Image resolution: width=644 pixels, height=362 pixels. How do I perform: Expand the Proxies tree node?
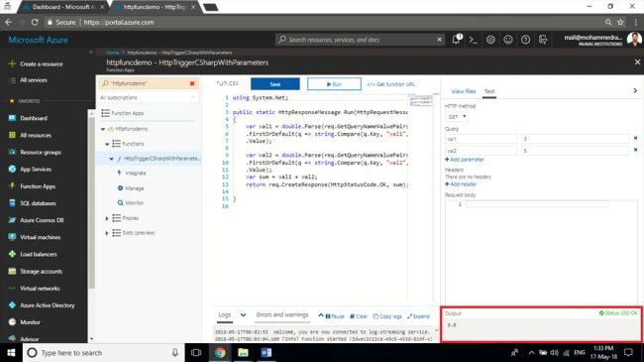pos(107,218)
